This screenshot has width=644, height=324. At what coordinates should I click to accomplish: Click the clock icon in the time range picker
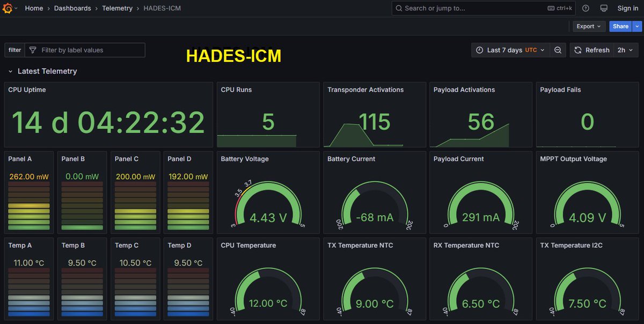478,49
